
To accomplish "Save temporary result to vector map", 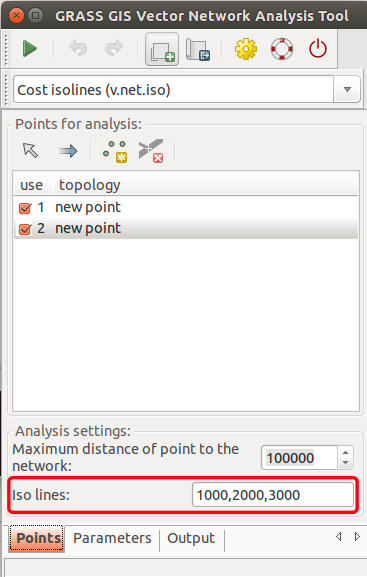I will tap(198, 49).
